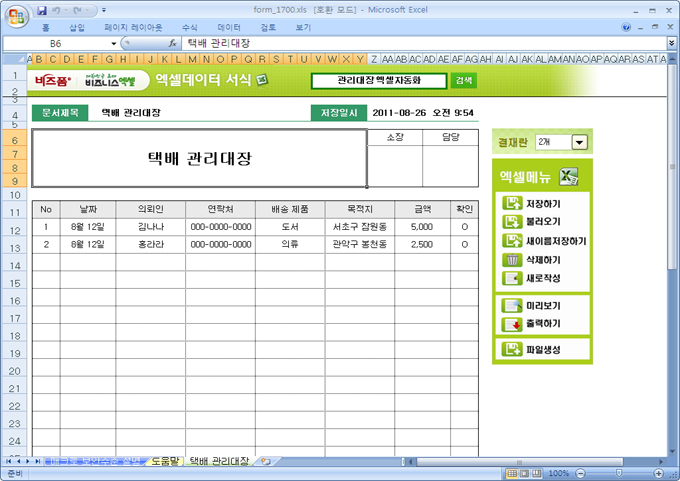Open the 검토 ribbon tab
The image size is (680, 481).
268,28
